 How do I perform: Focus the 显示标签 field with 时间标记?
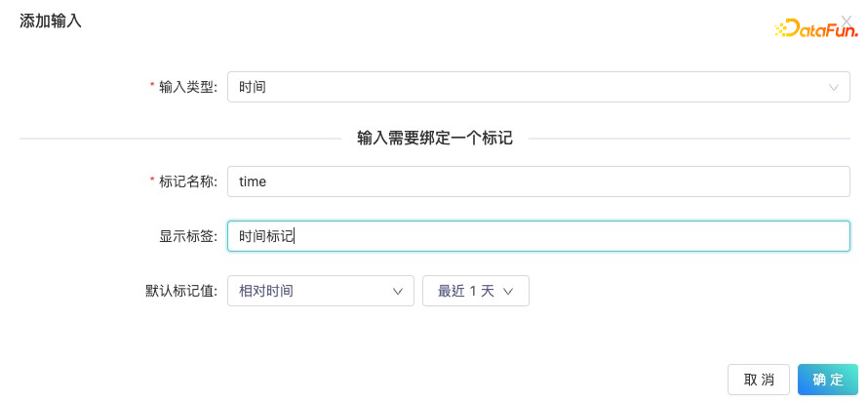pos(538,236)
